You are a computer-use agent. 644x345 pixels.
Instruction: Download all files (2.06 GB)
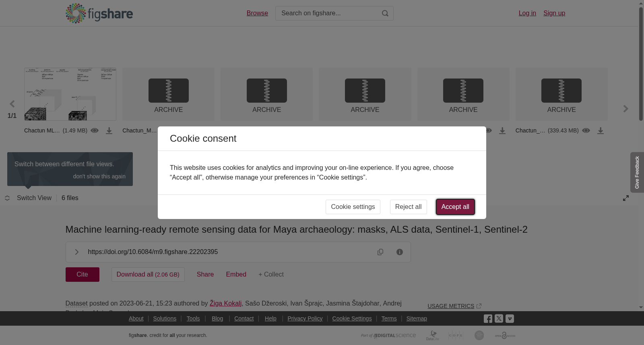pyautogui.click(x=148, y=275)
